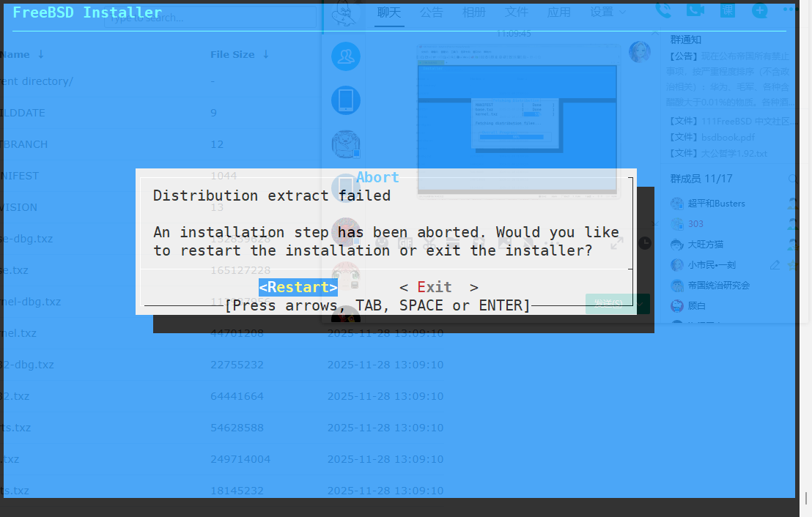This screenshot has height=517, width=812.
Task: Open the installer screenshot image in the chat
Action: [517, 122]
